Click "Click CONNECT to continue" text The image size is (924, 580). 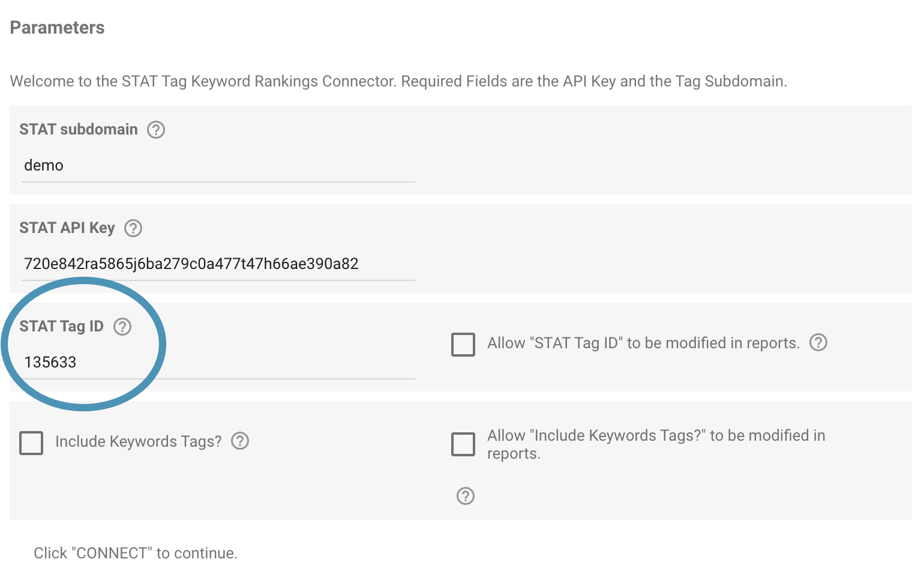click(136, 553)
